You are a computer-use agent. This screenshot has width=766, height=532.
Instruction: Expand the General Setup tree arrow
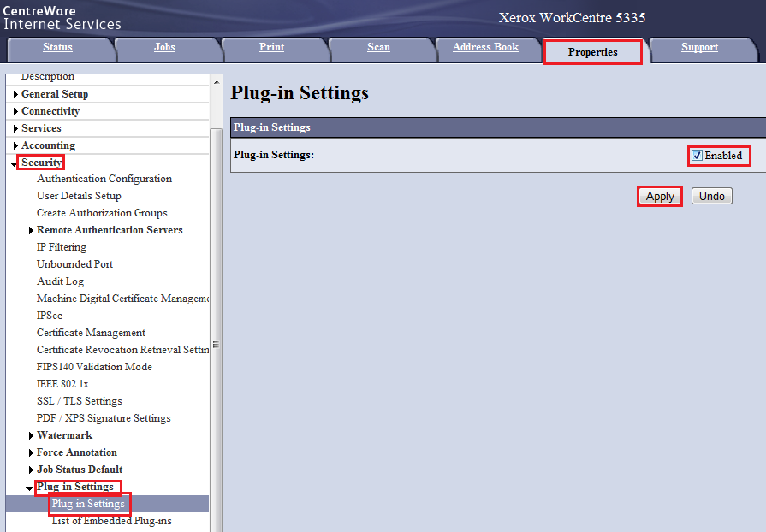(x=15, y=94)
